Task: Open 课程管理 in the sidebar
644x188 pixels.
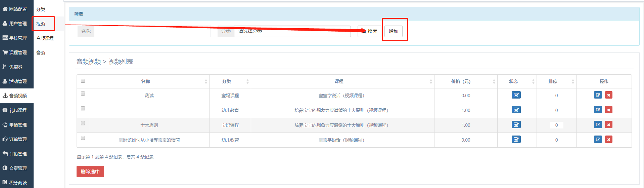Action: point(17,52)
